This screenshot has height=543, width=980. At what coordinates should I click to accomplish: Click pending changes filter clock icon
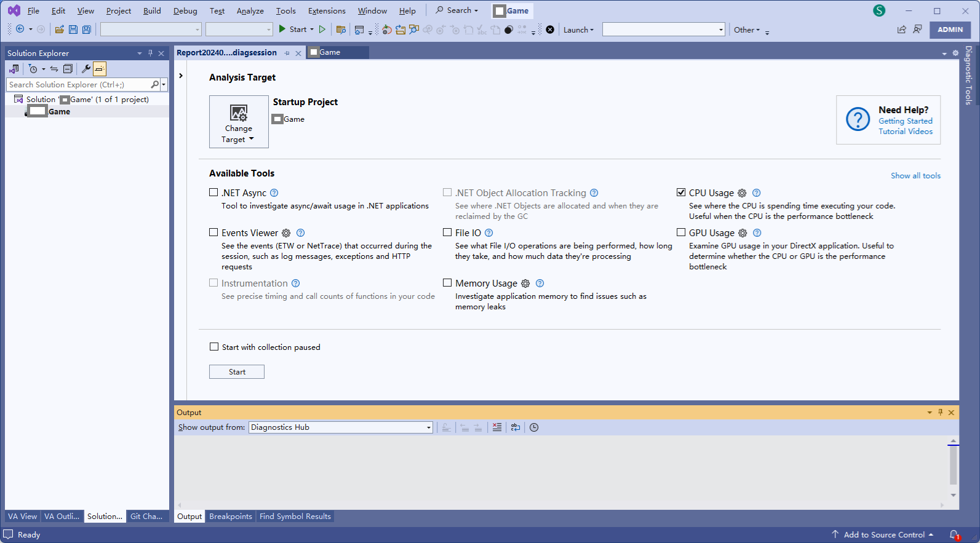point(33,69)
